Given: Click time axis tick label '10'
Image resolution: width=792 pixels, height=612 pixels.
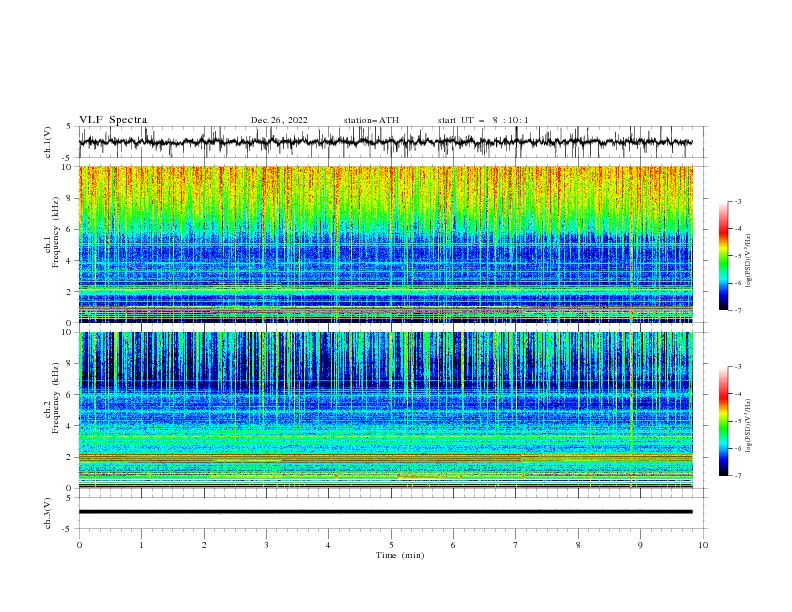Looking at the screenshot, I should point(703,545).
